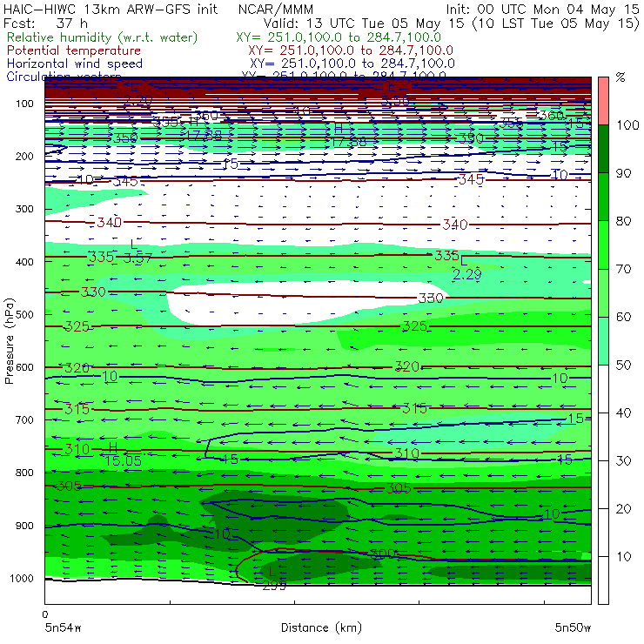Click the red 'XY= 251.0,100.0 to 284.7,100.0' text
Viewport: 644px width, 644px height.
351,50
